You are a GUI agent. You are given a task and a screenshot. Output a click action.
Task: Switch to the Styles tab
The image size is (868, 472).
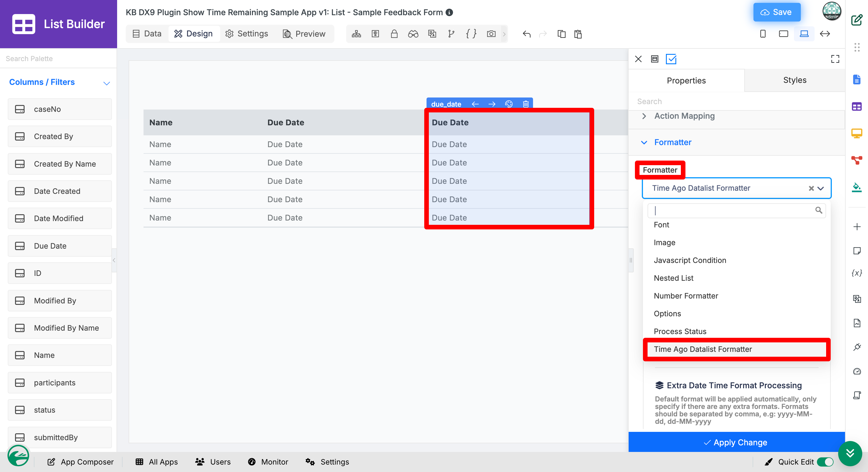(795, 80)
